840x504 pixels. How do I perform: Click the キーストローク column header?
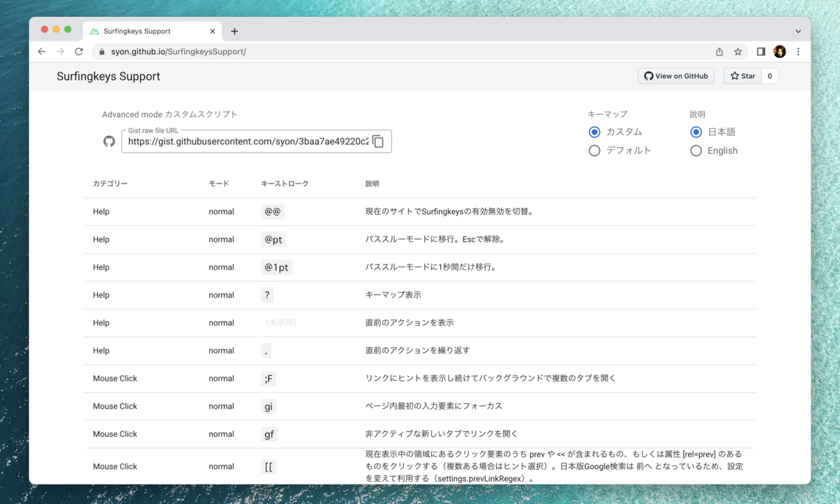pos(285,183)
